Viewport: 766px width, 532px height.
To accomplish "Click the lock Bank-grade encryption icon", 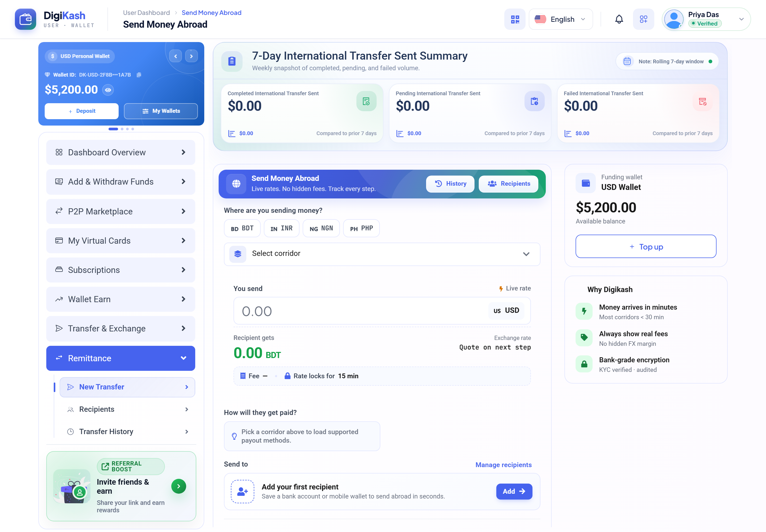I will [x=584, y=364].
